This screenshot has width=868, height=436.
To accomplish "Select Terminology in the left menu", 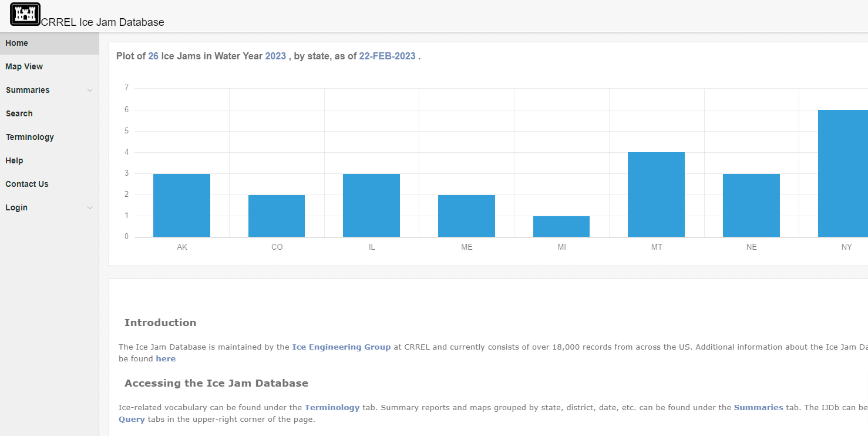I will (x=30, y=137).
